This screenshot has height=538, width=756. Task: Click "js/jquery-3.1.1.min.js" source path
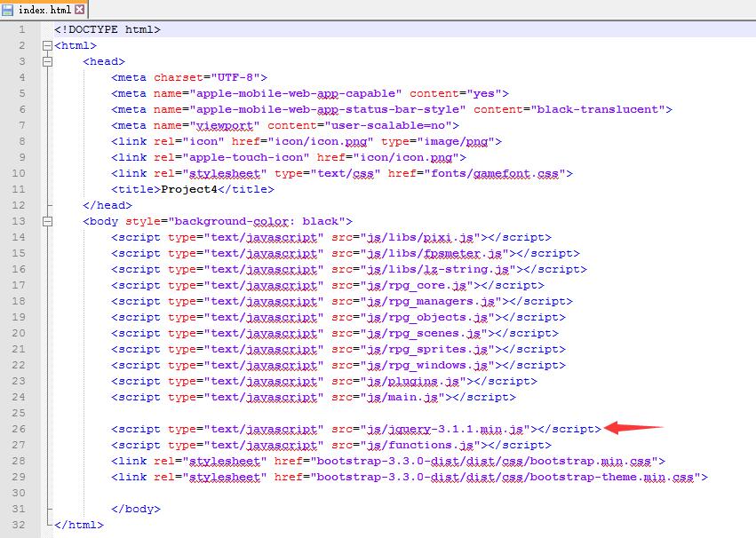(x=445, y=429)
